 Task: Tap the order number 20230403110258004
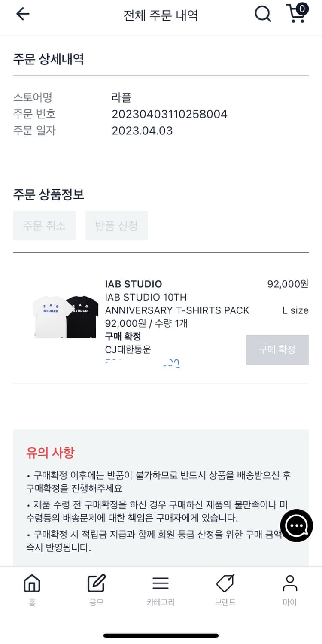[x=169, y=114]
